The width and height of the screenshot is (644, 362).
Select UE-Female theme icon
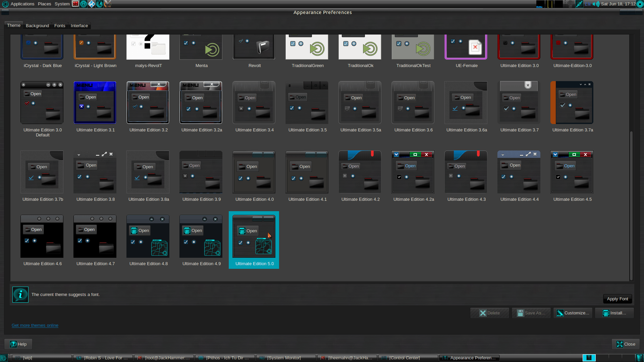click(466, 48)
